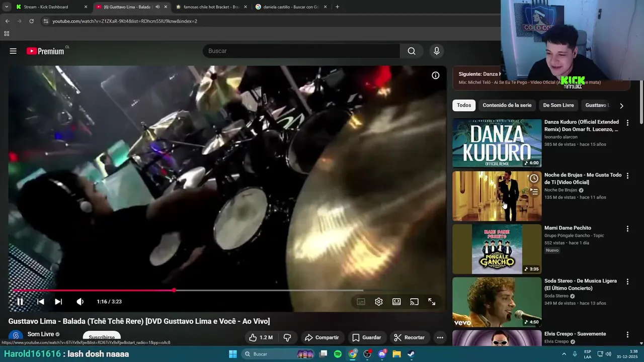Viewport: 644px width, 362px height.
Task: Select De Som Livre chip
Action: click(x=558, y=105)
